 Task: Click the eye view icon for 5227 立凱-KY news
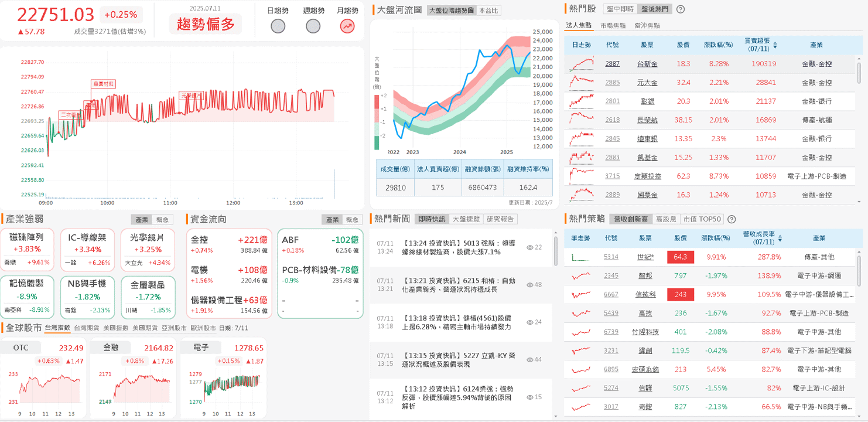click(x=529, y=360)
